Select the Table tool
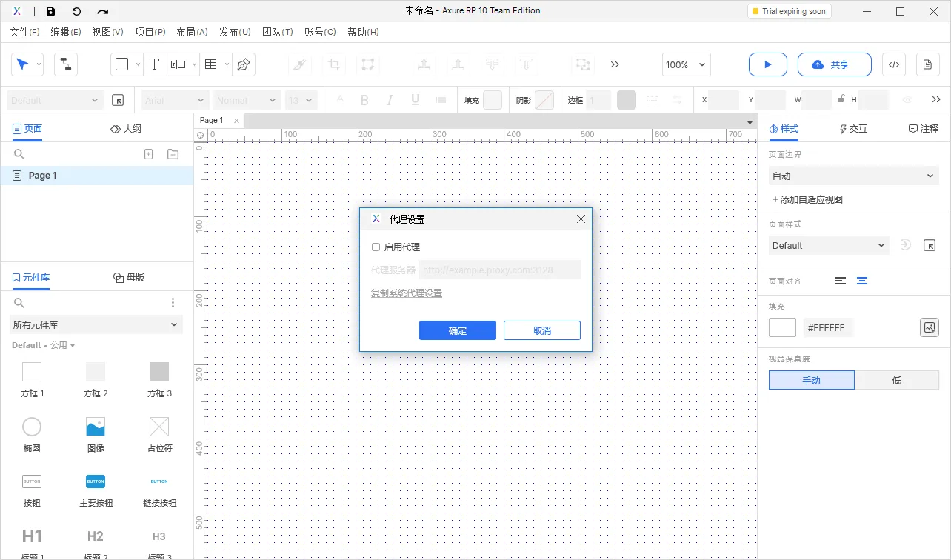Image resolution: width=951 pixels, height=560 pixels. [x=211, y=64]
